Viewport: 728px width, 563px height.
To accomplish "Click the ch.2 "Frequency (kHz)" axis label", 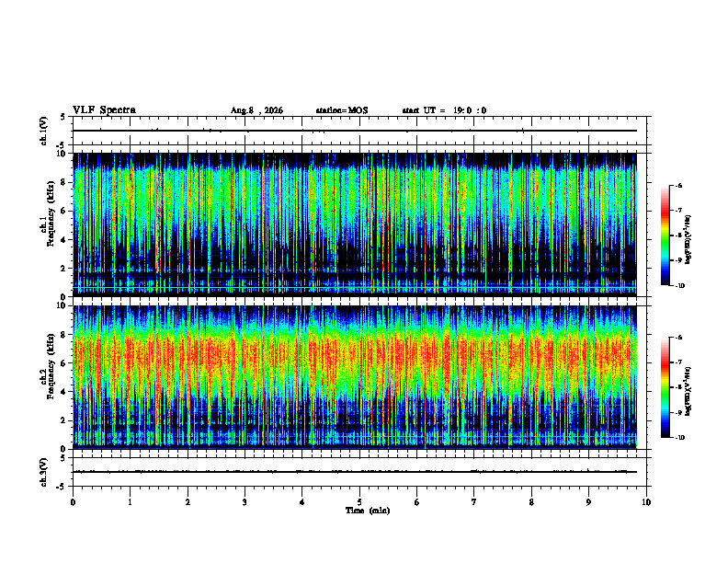I will (51, 366).
